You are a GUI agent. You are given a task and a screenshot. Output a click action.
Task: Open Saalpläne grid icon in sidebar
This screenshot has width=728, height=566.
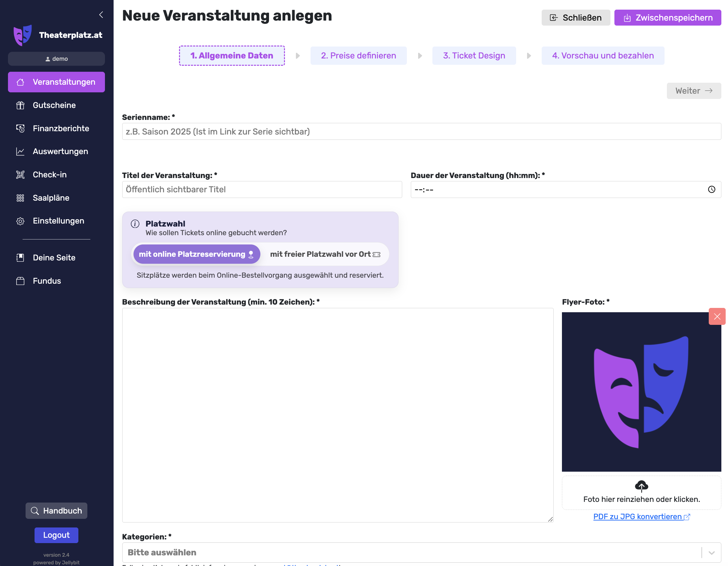click(x=20, y=198)
